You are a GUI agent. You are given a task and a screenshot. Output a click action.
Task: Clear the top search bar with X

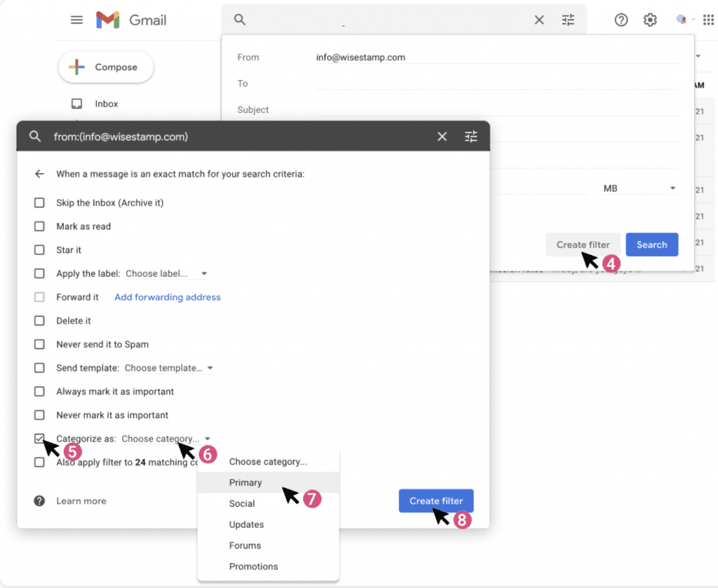(539, 20)
